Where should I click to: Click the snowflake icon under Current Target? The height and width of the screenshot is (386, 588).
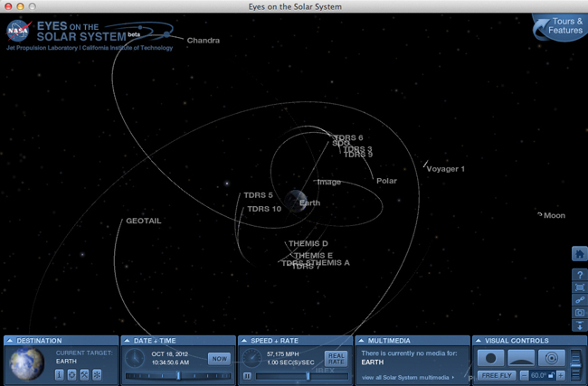pos(97,375)
